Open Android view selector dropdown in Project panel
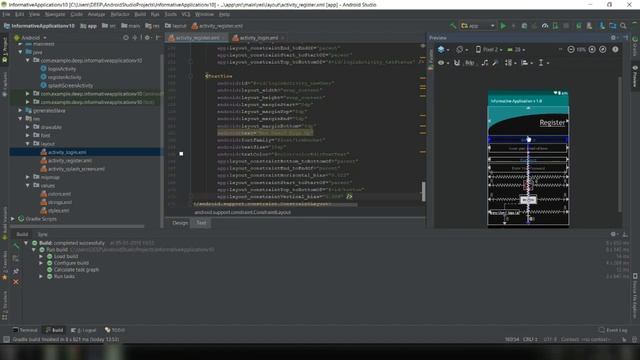640x360 pixels. (31, 38)
